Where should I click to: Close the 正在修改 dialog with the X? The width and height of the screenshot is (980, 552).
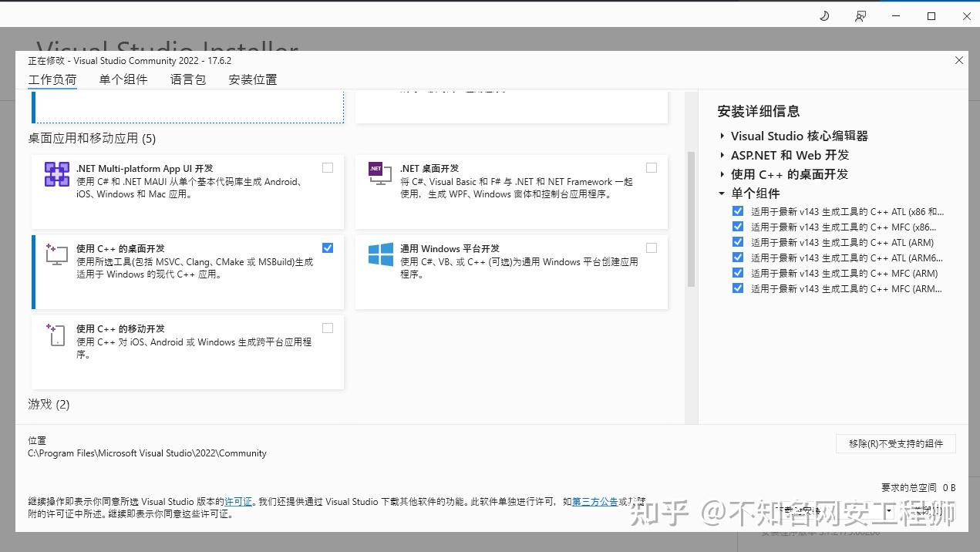point(959,60)
